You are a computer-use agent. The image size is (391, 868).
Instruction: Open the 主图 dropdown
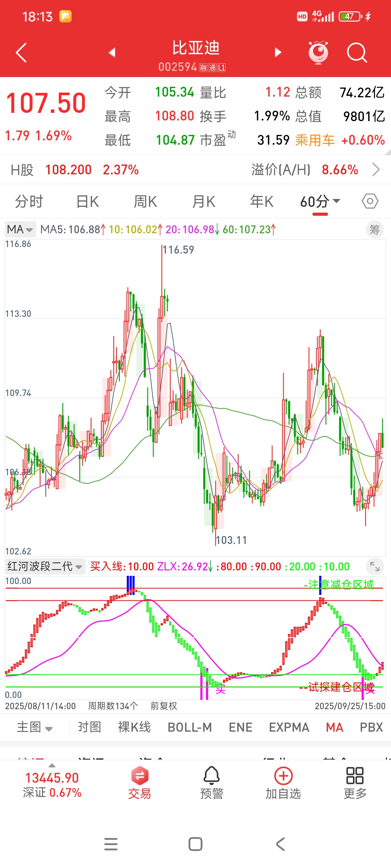[x=35, y=727]
